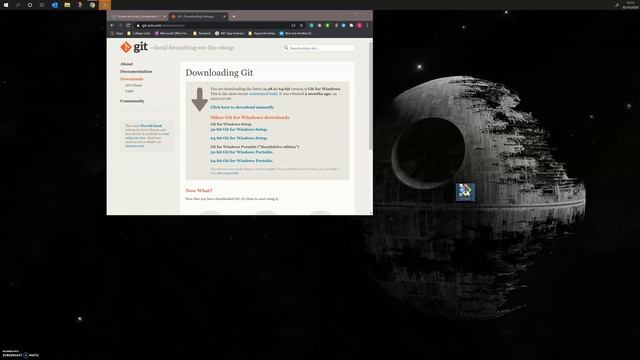640x360 pixels.
Task: Click the orange highlighted taskbar app
Action: 104,5
